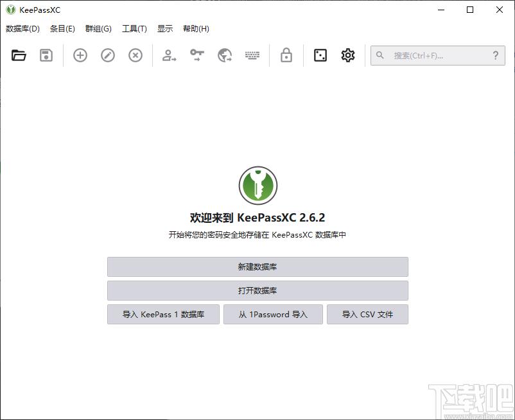This screenshot has width=515, height=420.
Task: Click the delete entry X icon
Action: click(135, 55)
